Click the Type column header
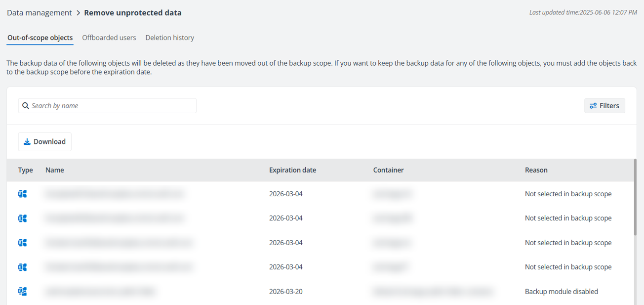The width and height of the screenshot is (644, 305). point(25,170)
